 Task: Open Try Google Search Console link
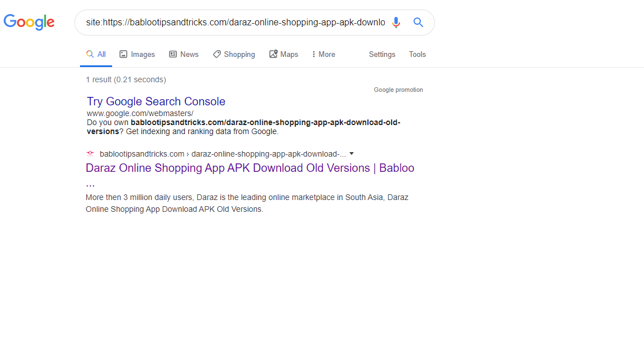[x=156, y=101]
